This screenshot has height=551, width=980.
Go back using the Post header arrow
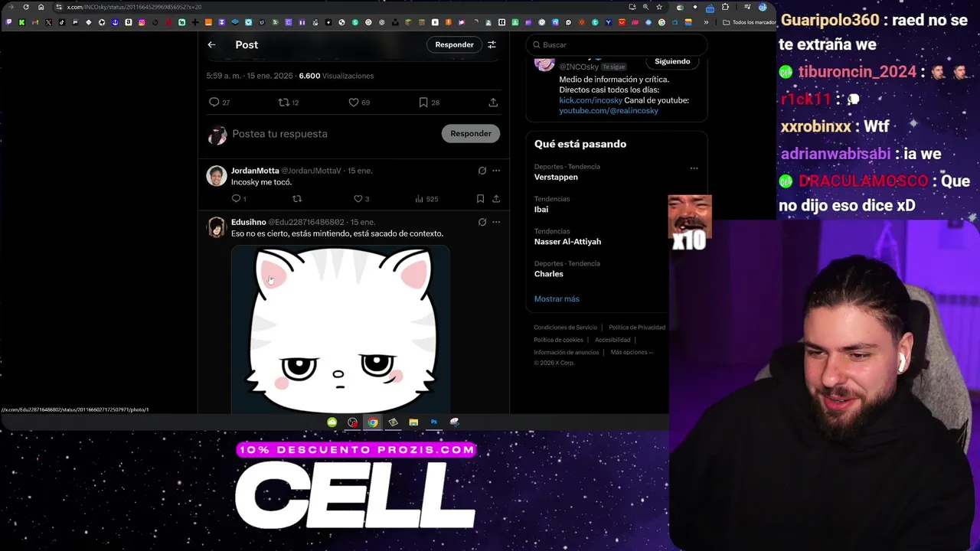tap(211, 44)
